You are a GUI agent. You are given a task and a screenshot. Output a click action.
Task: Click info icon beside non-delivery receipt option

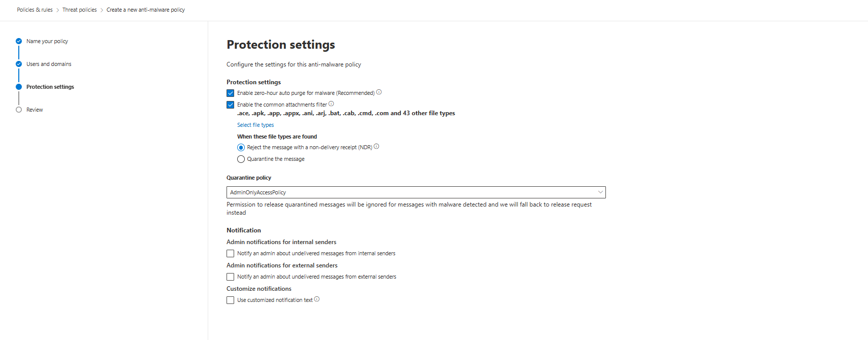[x=376, y=147]
